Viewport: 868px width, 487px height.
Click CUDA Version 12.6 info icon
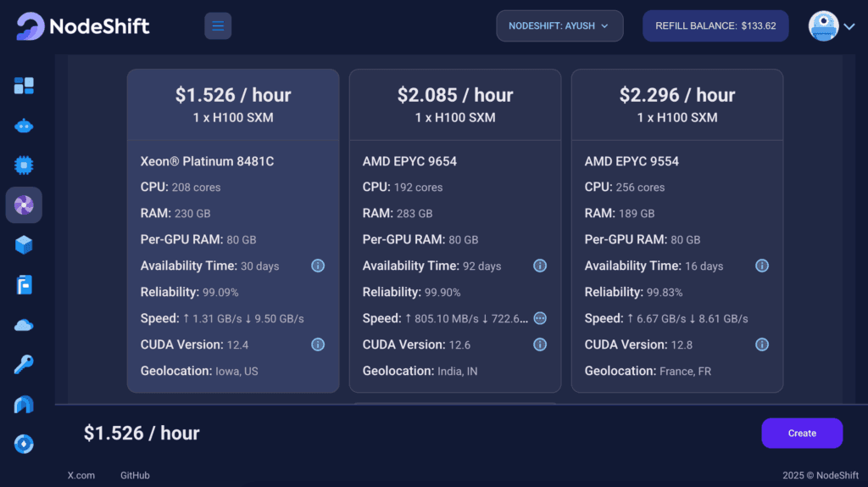click(540, 344)
